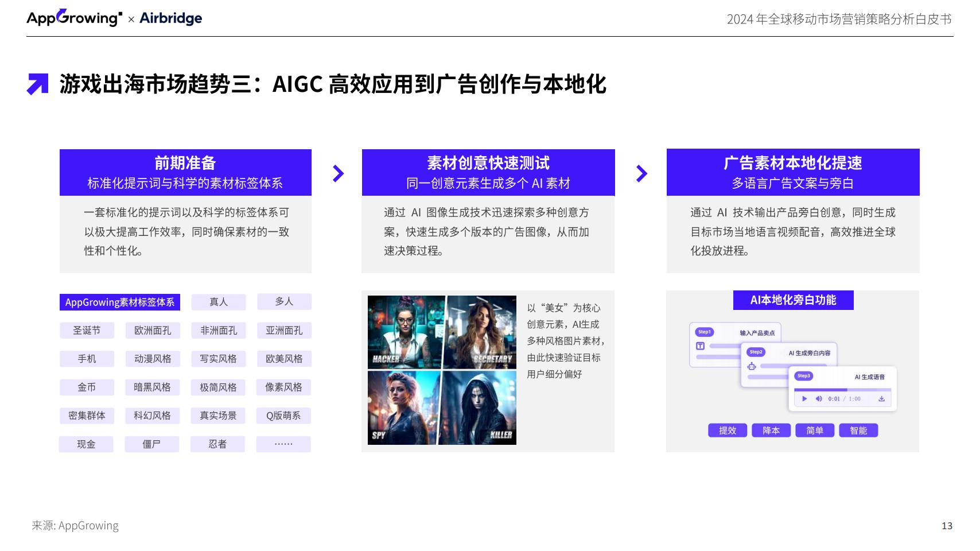Viewport: 980px width, 551px height.
Task: Select the 多人 tag
Action: tap(284, 301)
